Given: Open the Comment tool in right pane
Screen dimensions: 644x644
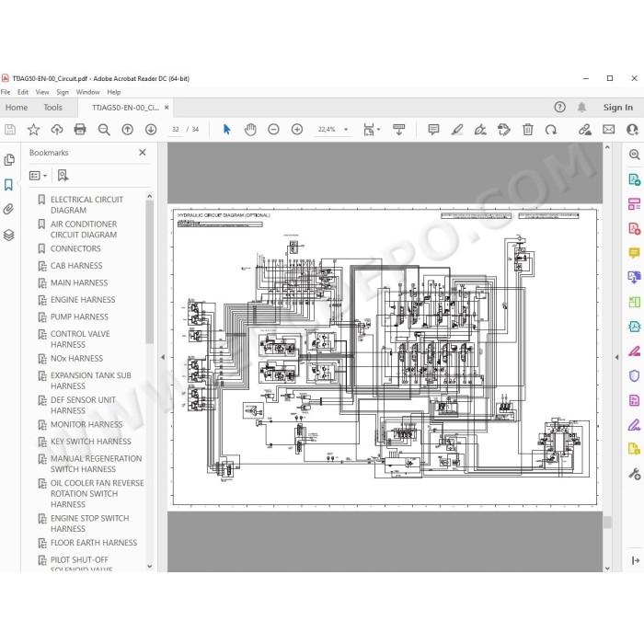Looking at the screenshot, I should tap(634, 252).
